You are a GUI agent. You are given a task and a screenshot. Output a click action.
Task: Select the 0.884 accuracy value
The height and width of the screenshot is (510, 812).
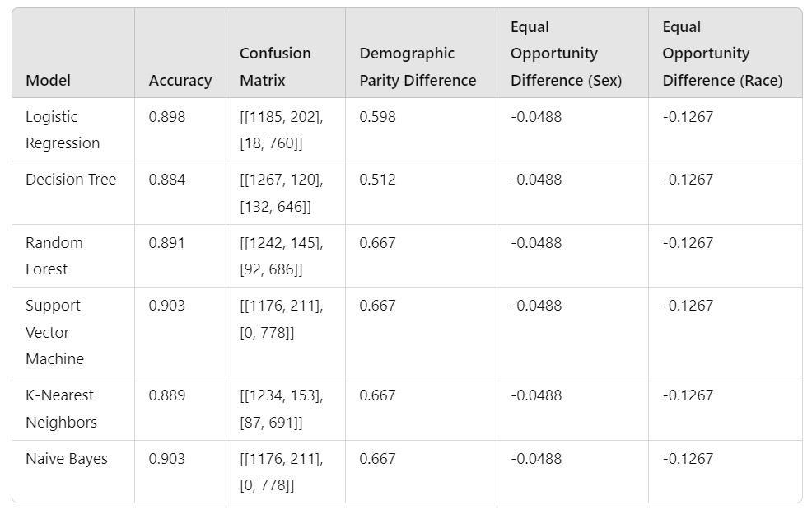pyautogui.click(x=167, y=180)
